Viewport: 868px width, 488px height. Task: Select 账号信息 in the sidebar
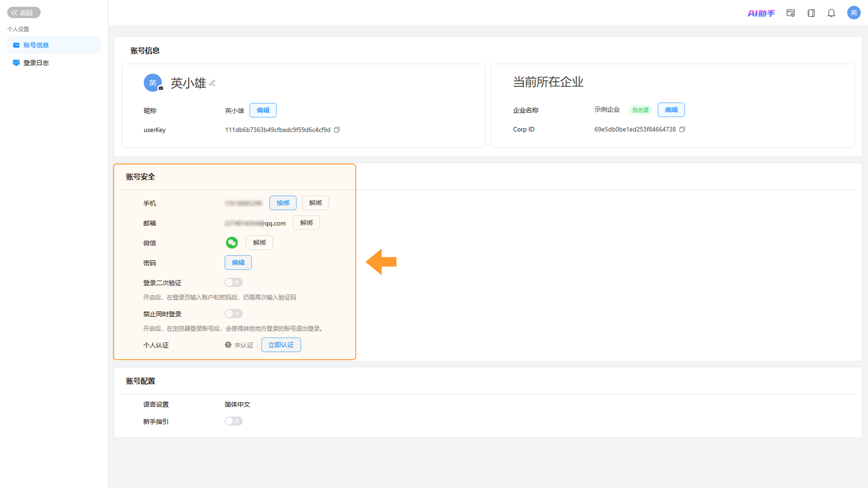[54, 45]
